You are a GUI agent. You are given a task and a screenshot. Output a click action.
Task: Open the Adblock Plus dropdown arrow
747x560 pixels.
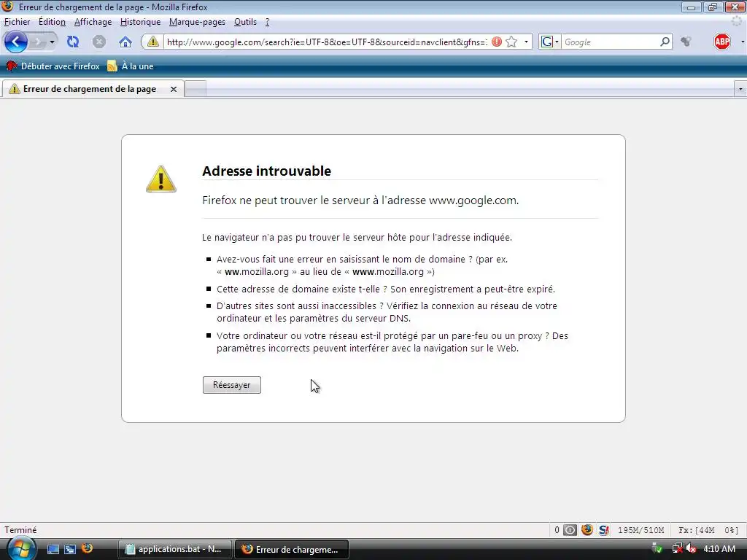coord(742,42)
